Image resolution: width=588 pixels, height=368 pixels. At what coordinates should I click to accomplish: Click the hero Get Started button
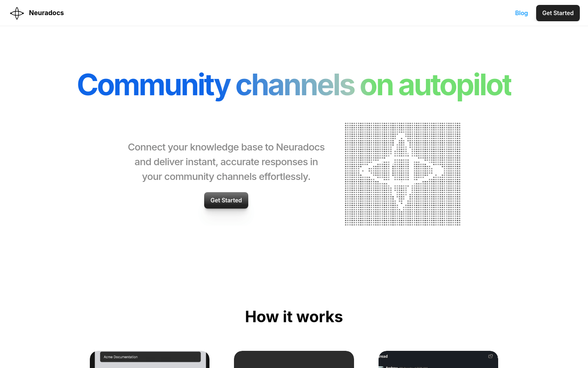[x=226, y=200]
